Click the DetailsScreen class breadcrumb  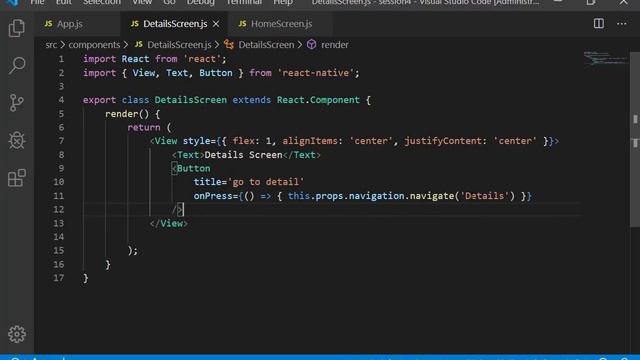[259, 45]
